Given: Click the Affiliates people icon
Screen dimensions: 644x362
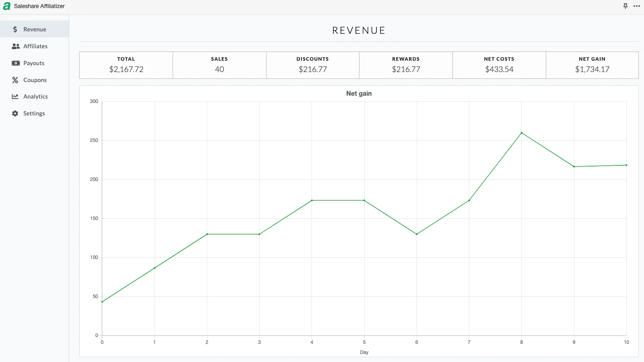Looking at the screenshot, I should 16,46.
